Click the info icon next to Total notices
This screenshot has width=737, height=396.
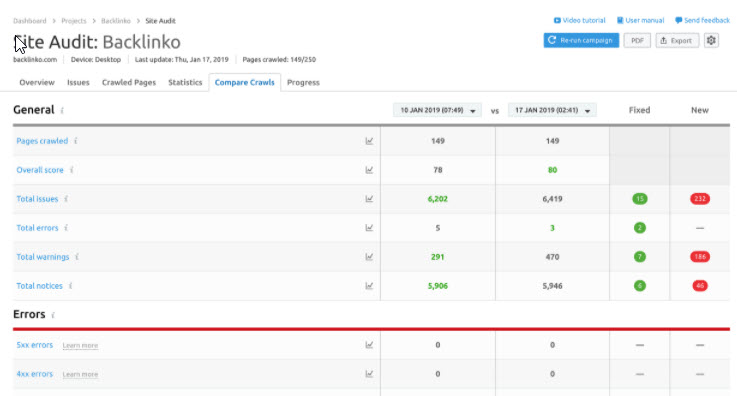pos(71,286)
